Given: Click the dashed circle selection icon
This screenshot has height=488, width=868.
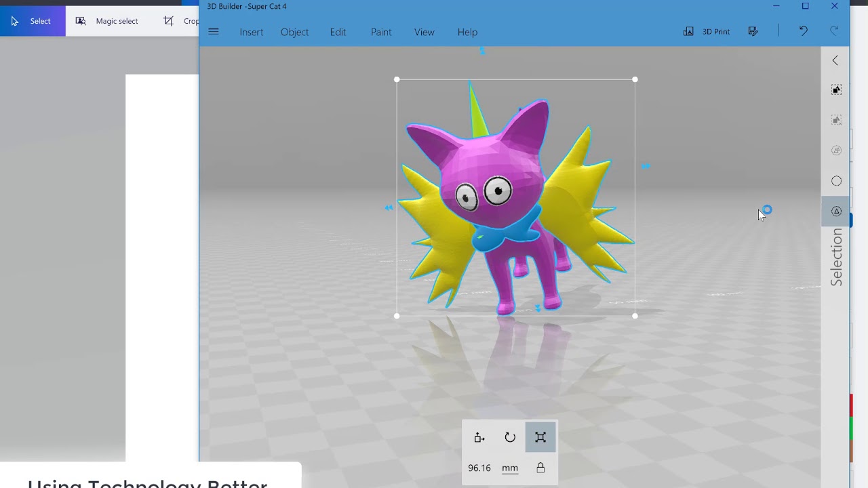Looking at the screenshot, I should pos(836,181).
